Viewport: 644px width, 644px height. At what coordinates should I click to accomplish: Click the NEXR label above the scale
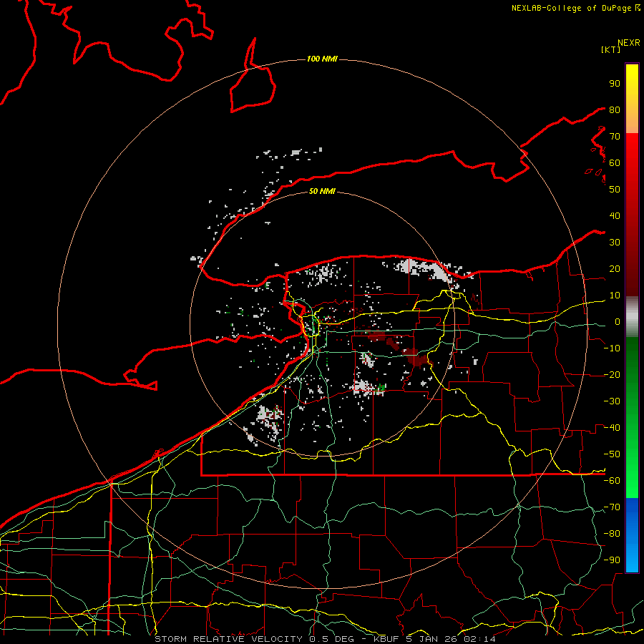pyautogui.click(x=629, y=43)
